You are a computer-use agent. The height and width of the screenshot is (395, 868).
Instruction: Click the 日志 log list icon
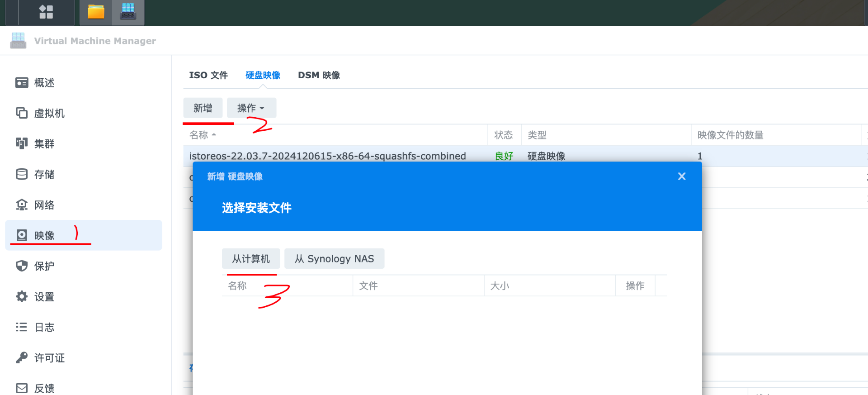(22, 327)
